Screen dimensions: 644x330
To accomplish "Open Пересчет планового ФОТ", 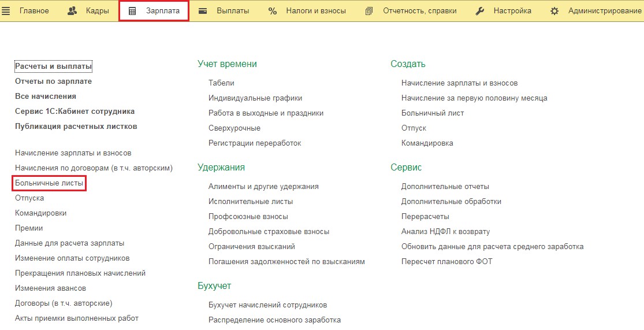I will (x=447, y=262).
